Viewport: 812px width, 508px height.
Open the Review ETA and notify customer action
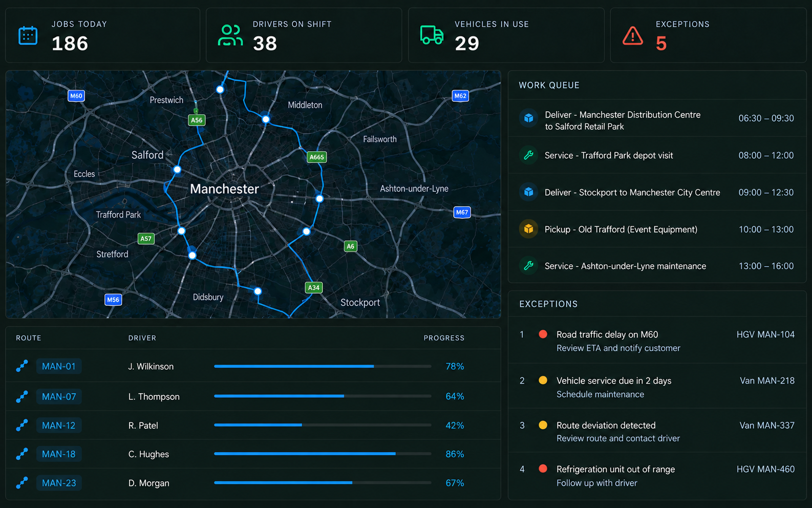[618, 348]
